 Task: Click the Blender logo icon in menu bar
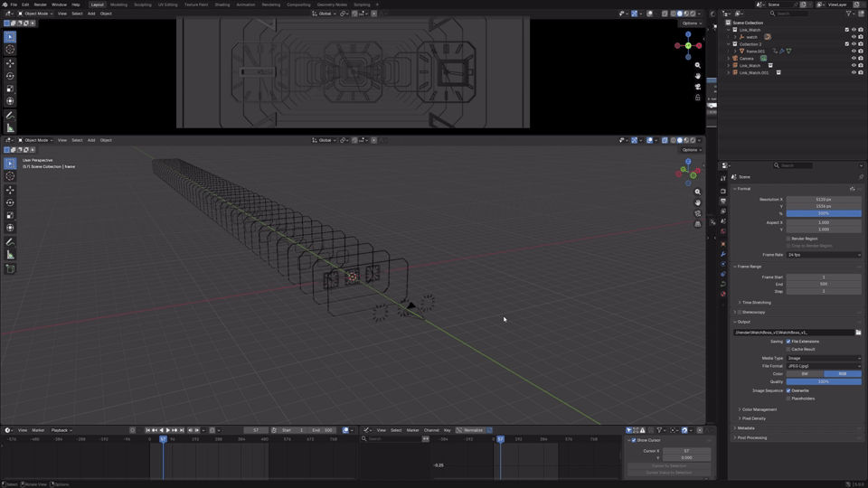[x=5, y=5]
